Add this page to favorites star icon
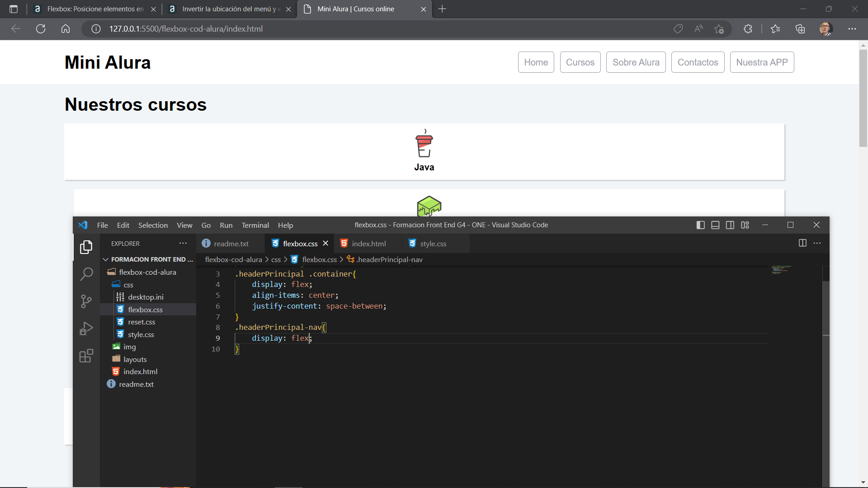 [x=719, y=29]
